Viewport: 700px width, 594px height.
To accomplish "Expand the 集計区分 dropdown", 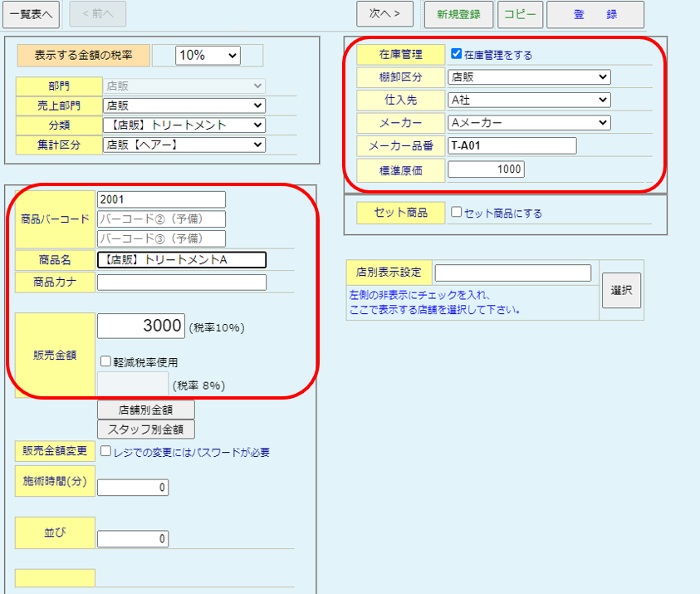I will 184,145.
